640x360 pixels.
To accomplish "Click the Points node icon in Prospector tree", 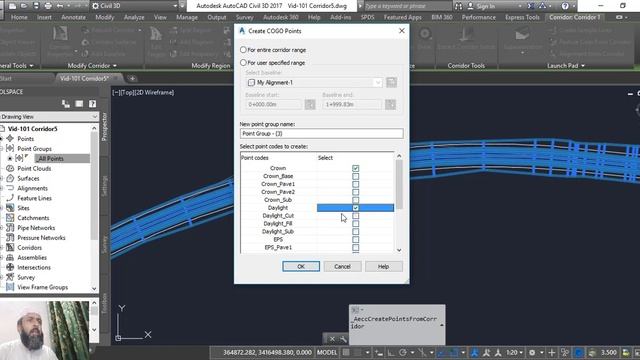I will tap(10, 139).
